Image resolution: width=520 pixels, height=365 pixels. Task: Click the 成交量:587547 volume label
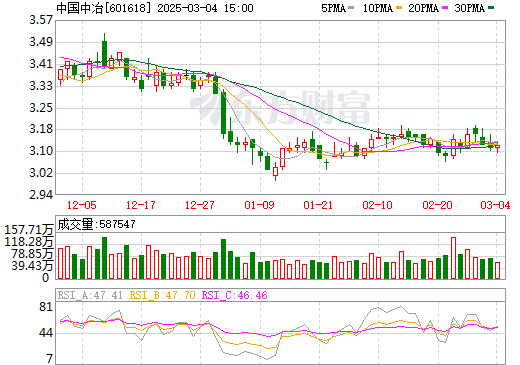[96, 224]
